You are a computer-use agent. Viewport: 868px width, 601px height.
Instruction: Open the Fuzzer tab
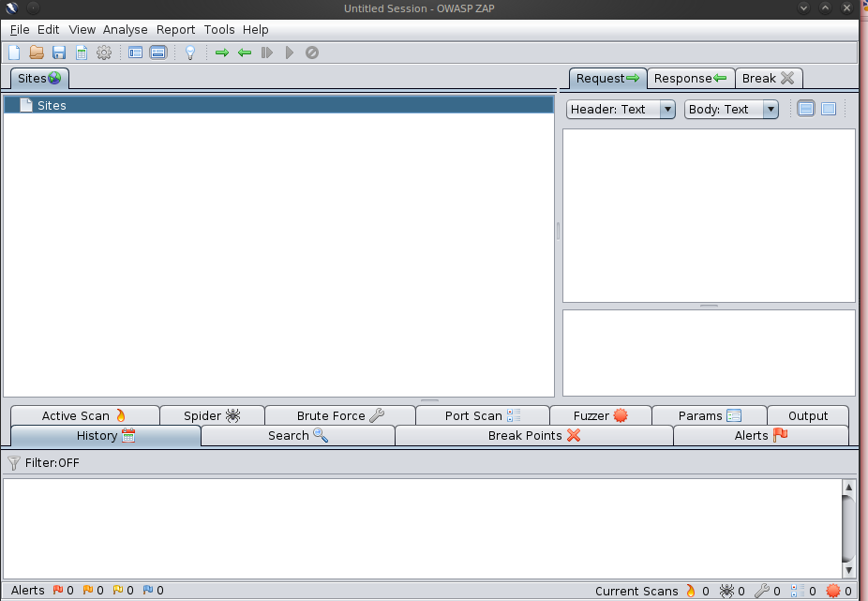coord(601,415)
